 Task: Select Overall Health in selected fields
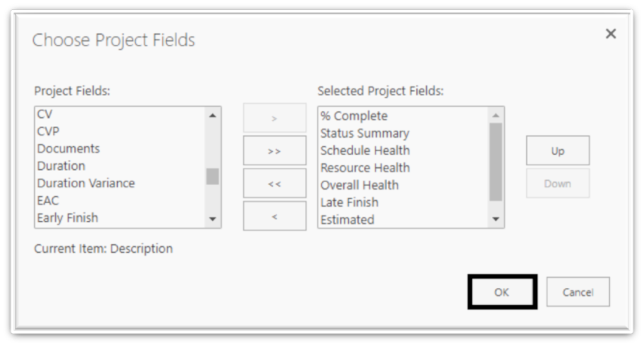tap(359, 185)
